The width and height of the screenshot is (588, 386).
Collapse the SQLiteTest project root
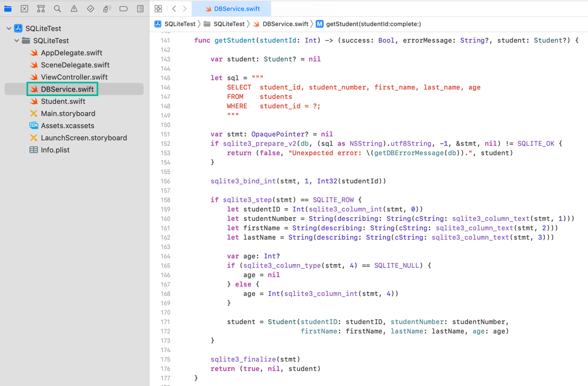click(9, 29)
